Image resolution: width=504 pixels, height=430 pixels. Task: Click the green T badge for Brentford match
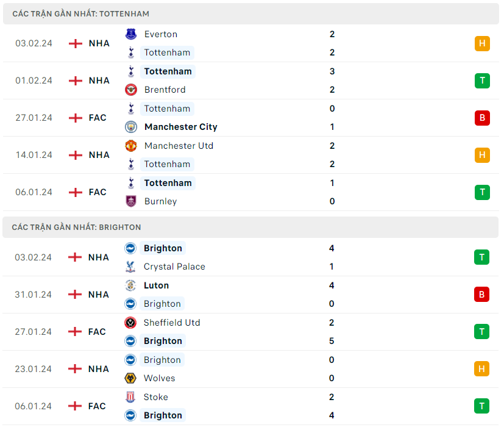482,81
